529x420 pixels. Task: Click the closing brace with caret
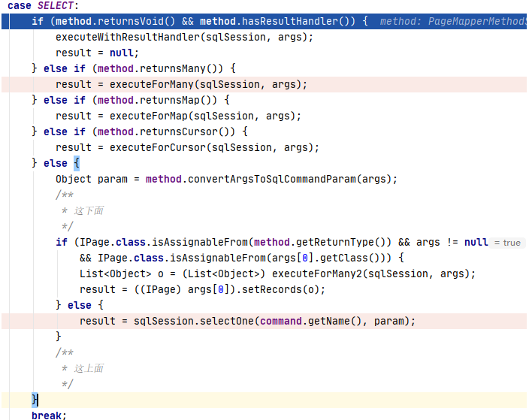(x=35, y=400)
